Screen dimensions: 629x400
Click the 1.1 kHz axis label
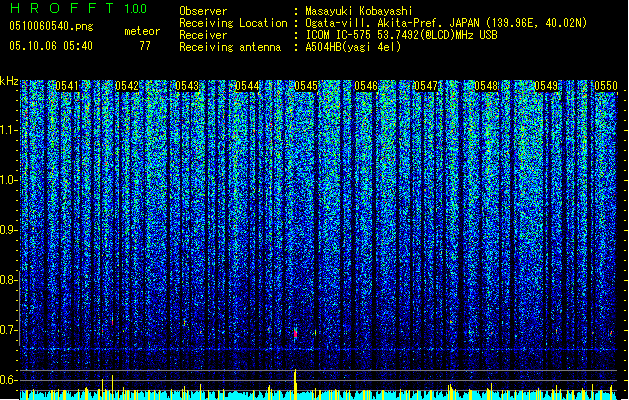coord(9,130)
